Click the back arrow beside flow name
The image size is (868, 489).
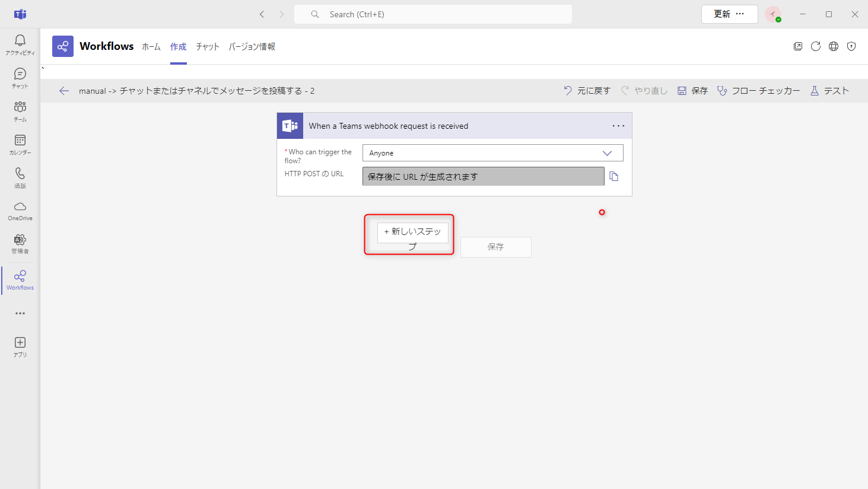(x=64, y=91)
